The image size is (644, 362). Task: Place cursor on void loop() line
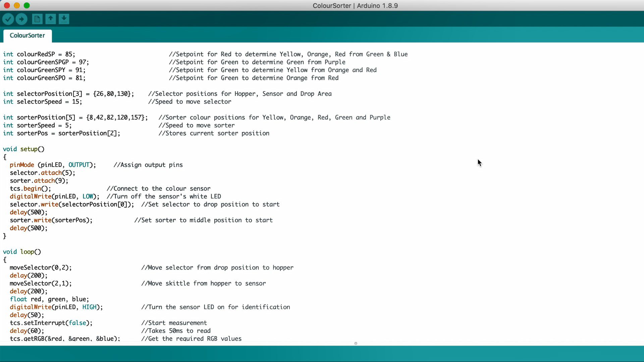(x=22, y=252)
